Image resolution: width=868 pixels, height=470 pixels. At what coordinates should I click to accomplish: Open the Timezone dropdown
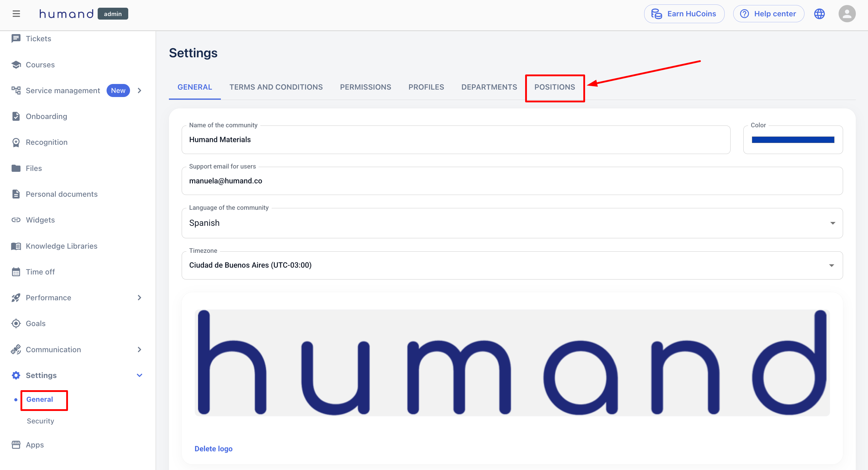tap(512, 265)
